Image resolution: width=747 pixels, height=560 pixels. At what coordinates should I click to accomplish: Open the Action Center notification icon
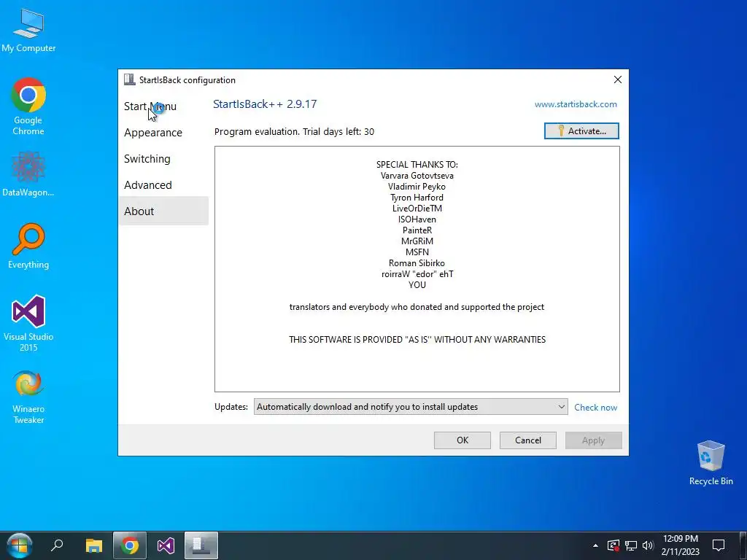tap(719, 545)
